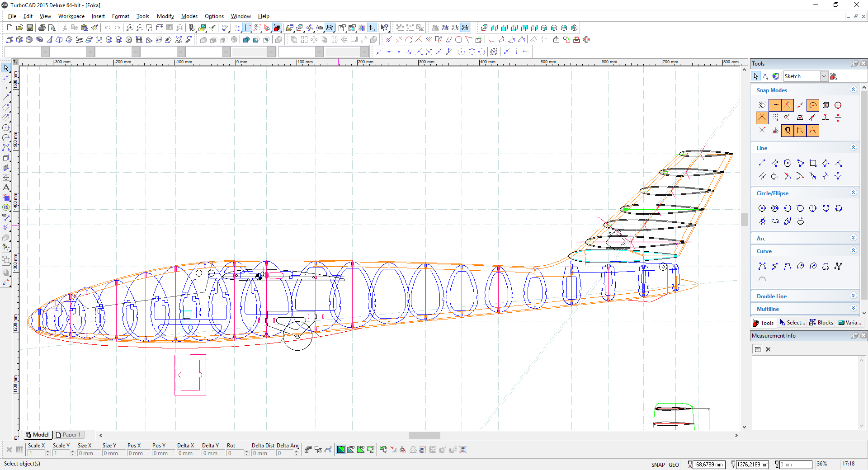Toggle GEO in the status bar
Image resolution: width=868 pixels, height=470 pixels.
[674, 465]
